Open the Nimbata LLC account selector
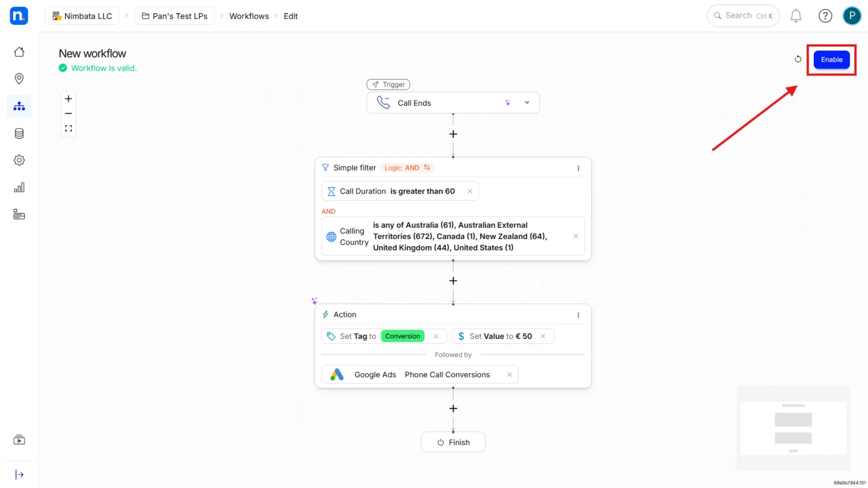Viewport: 868px width, 488px height. tap(82, 16)
